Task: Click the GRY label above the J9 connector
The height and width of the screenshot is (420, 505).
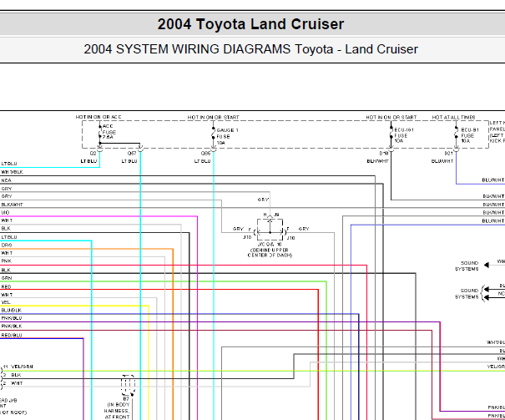Action: point(263,200)
